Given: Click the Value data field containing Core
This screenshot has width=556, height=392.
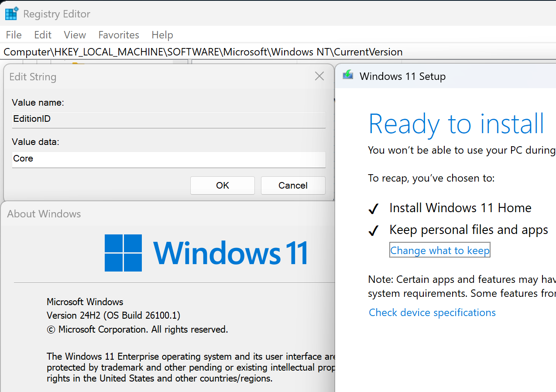Looking at the screenshot, I should pyautogui.click(x=168, y=159).
